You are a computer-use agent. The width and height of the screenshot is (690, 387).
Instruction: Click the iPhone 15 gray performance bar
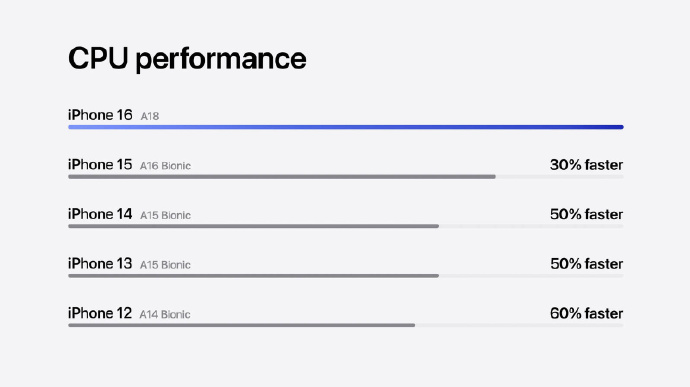point(282,177)
